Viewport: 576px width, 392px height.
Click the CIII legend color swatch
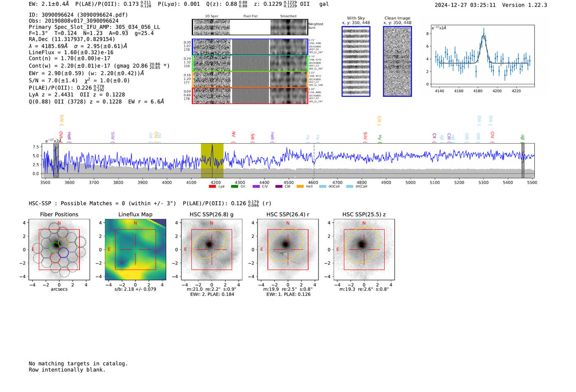pos(279,187)
